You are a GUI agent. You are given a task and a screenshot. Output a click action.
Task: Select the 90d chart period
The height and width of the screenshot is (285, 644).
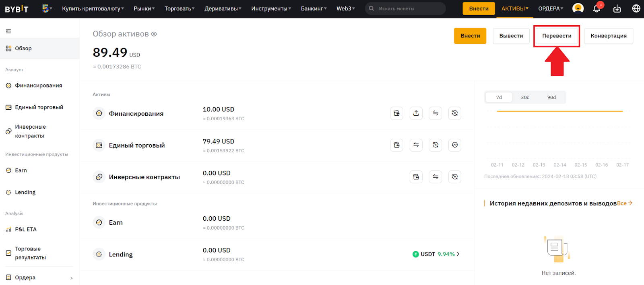(x=551, y=97)
